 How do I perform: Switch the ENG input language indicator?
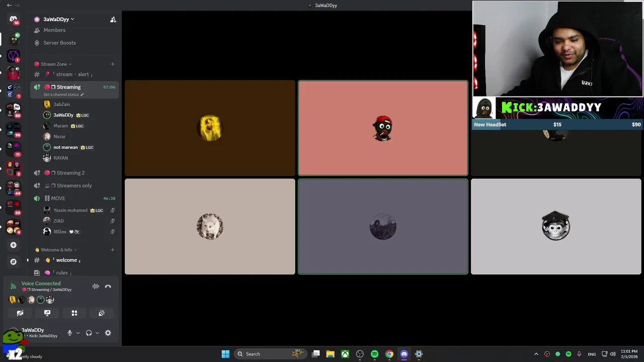592,354
